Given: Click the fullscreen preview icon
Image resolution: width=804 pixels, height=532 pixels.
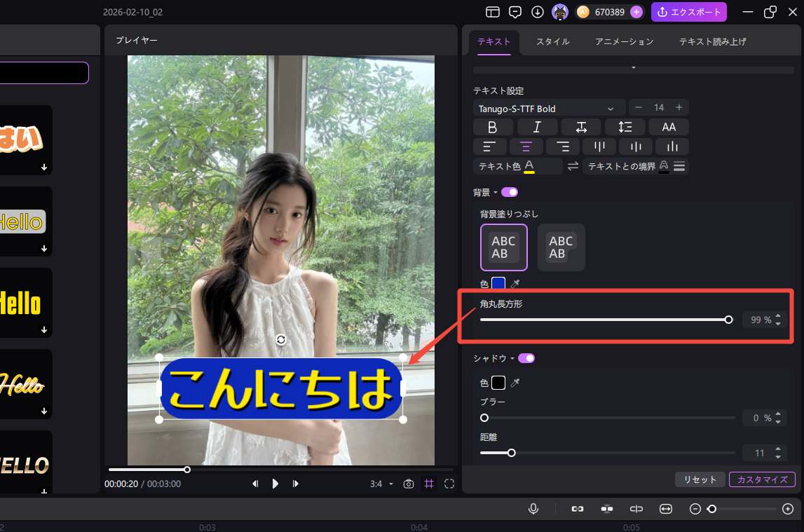Looking at the screenshot, I should click(x=449, y=484).
